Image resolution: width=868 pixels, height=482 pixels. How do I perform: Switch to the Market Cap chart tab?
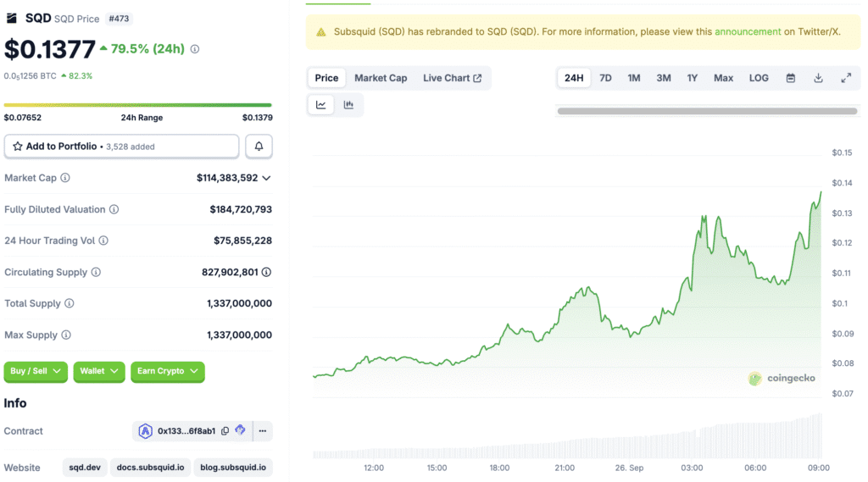click(x=381, y=78)
